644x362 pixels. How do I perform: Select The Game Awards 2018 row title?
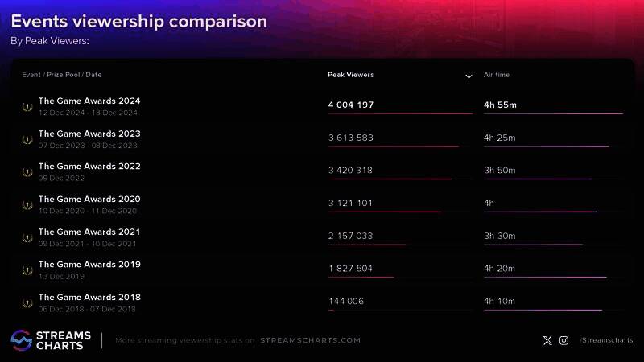[89, 297]
